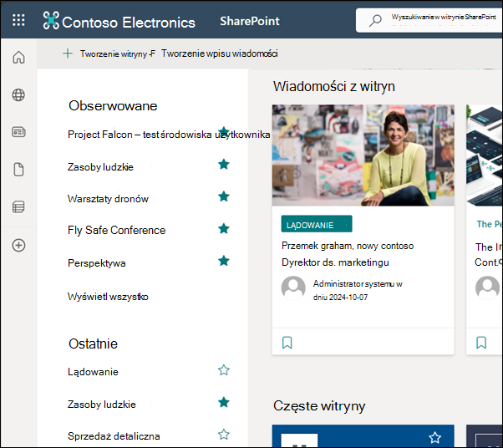Click the LĄDOWANIE site tag on news card
The image size is (503, 448).
(x=317, y=224)
